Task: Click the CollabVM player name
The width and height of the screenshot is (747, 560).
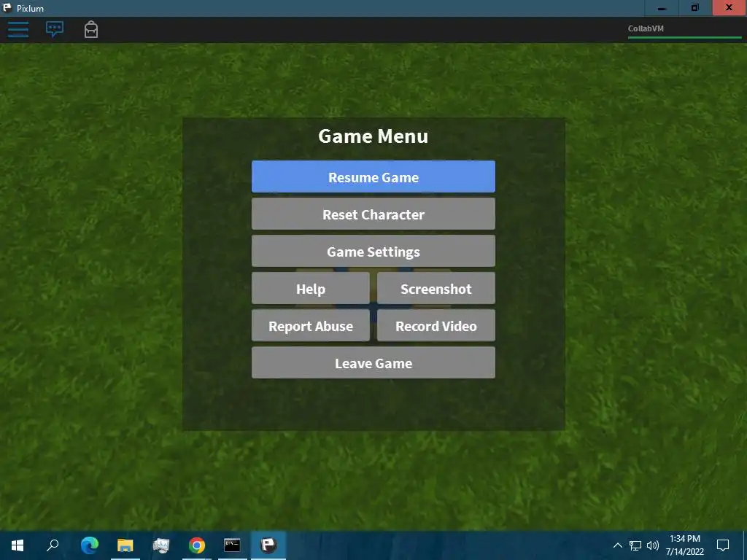Action: (646, 28)
